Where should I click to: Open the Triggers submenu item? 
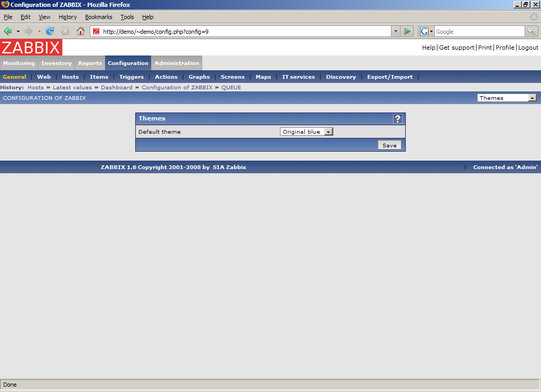tap(132, 77)
